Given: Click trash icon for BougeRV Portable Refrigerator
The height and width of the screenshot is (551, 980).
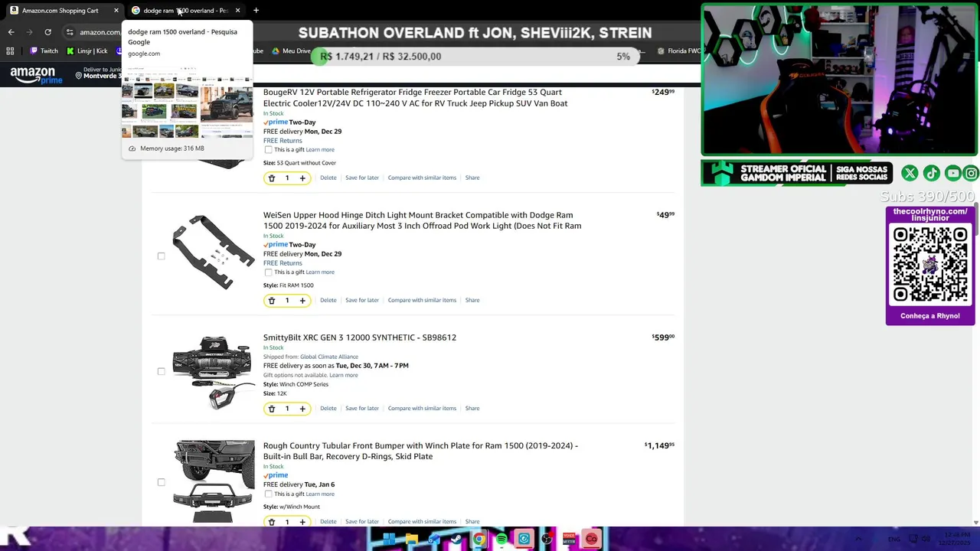Looking at the screenshot, I should pyautogui.click(x=271, y=178).
